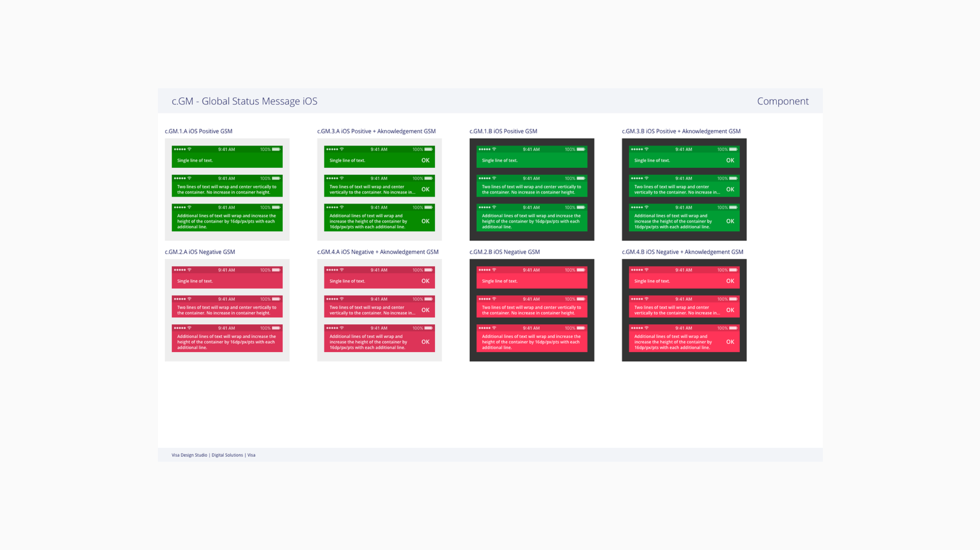Click signal dots in c.GM.1.A two-line banner
This screenshot has width=980, height=550.
(x=180, y=178)
